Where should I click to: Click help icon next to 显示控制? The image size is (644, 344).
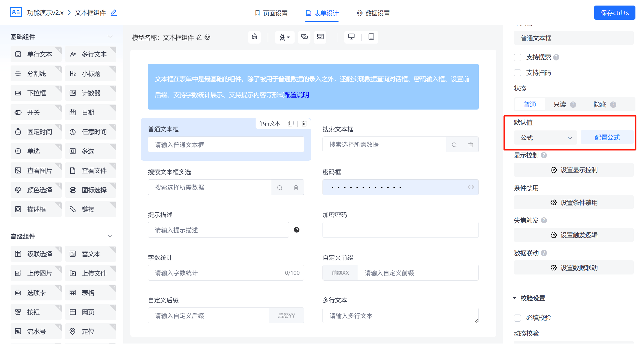[x=544, y=155]
